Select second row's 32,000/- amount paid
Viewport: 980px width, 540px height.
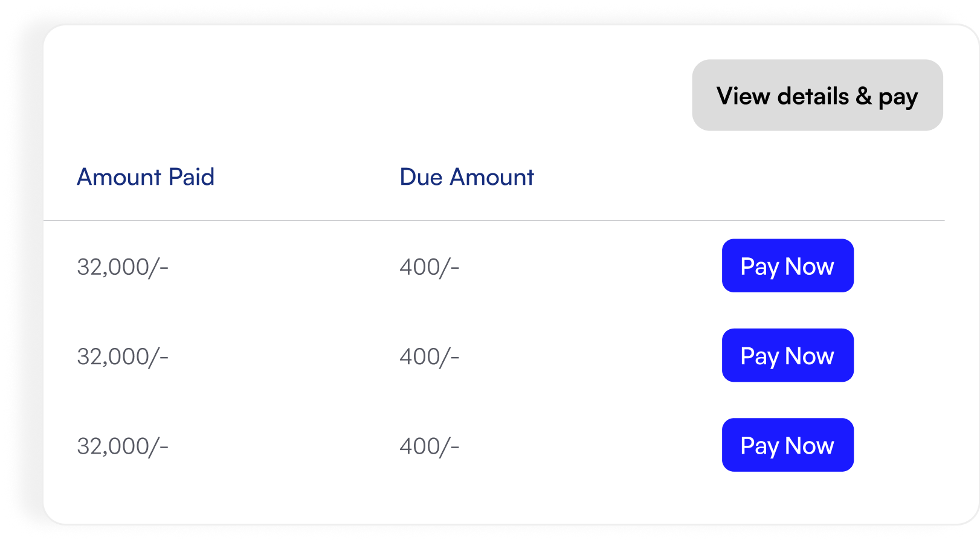click(x=123, y=356)
